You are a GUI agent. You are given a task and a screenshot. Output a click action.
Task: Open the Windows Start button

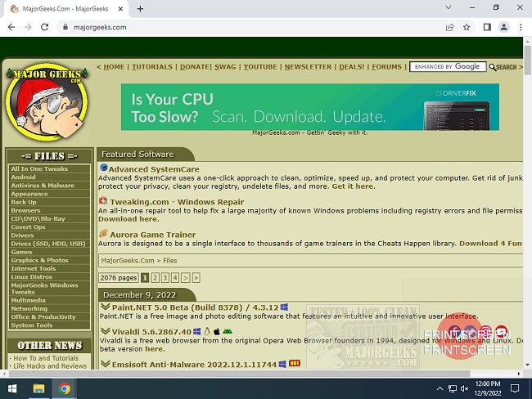[x=12, y=388]
